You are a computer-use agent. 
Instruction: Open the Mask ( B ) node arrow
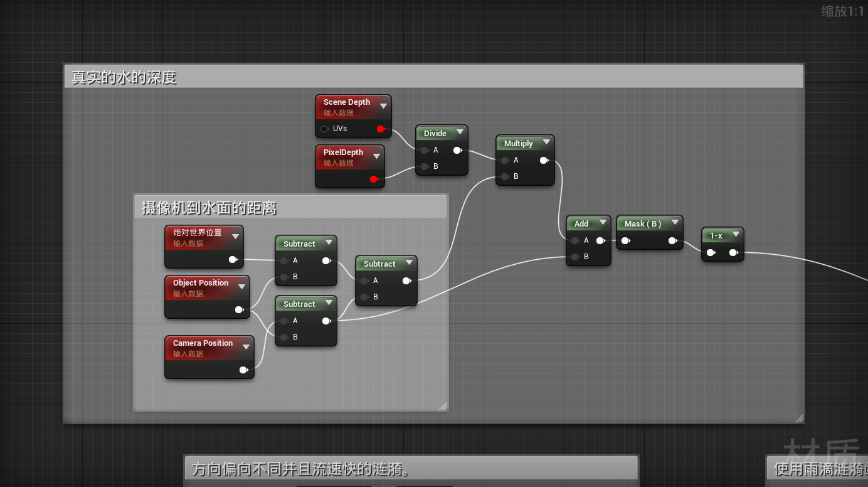click(675, 223)
